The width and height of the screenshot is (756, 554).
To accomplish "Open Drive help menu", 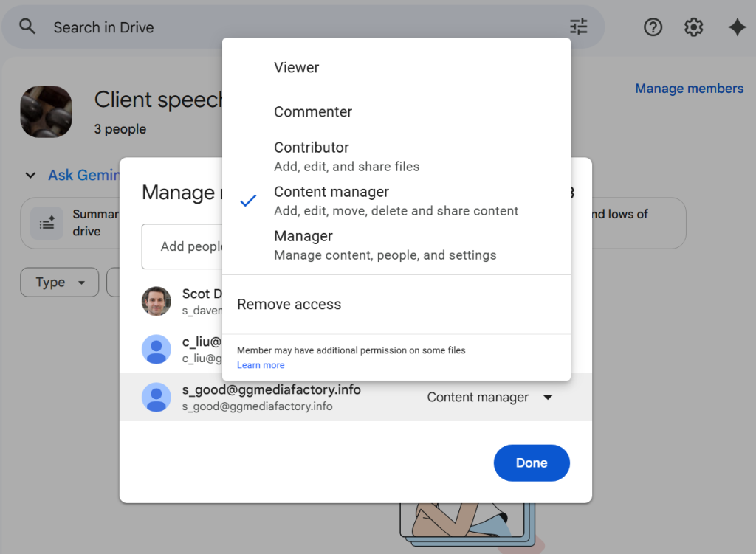I will 653,27.
